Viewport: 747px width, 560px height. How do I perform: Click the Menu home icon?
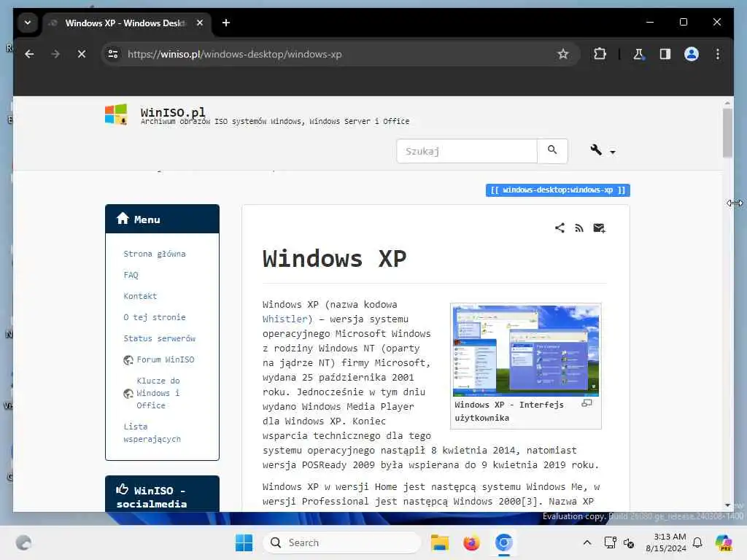[123, 219]
